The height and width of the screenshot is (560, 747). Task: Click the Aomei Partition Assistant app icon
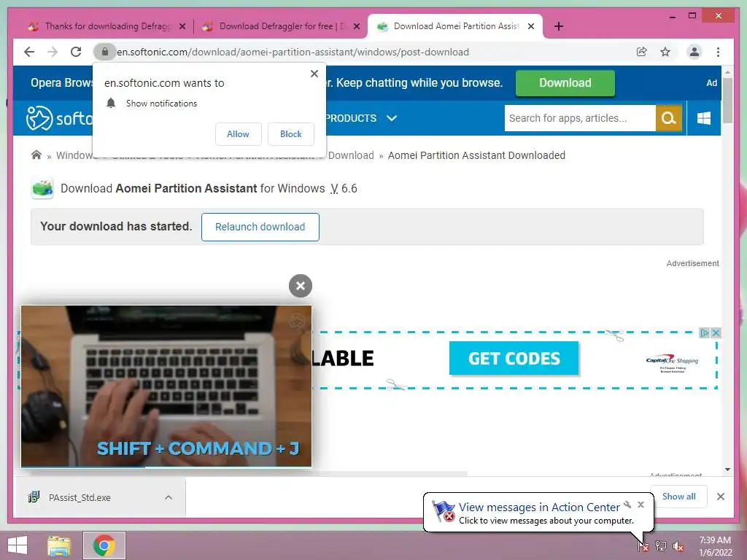tap(42, 189)
